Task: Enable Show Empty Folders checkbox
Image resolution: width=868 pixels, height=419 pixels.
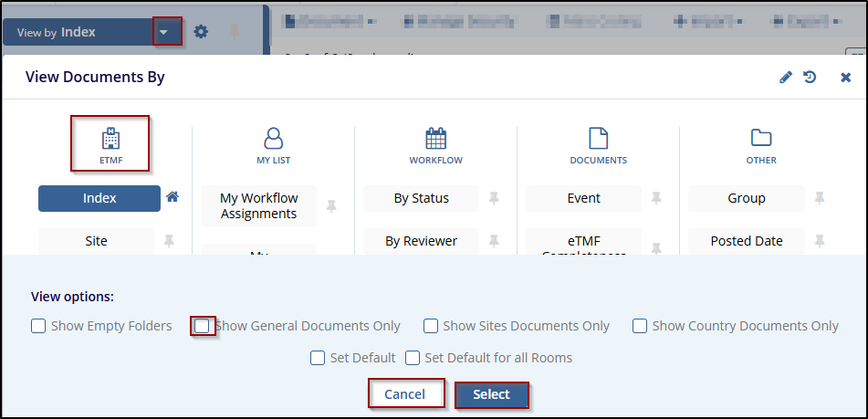Action: coord(38,326)
